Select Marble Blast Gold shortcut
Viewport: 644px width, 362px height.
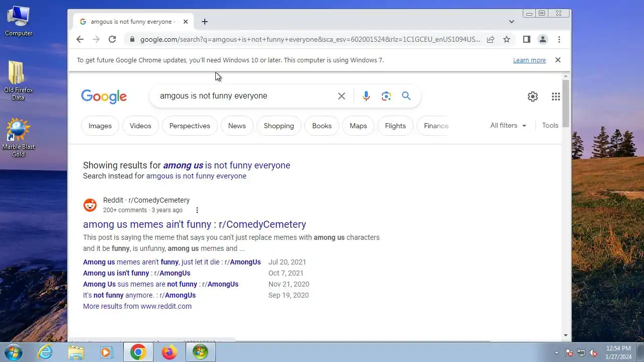pyautogui.click(x=19, y=138)
